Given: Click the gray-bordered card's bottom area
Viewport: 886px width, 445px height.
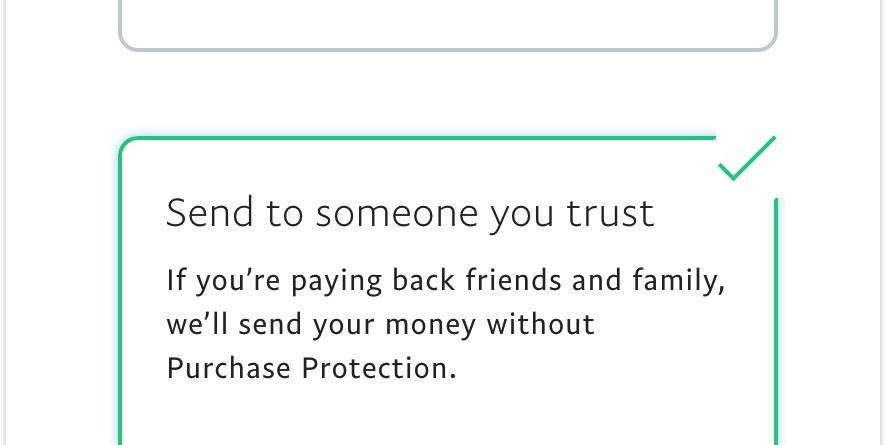Looking at the screenshot, I should (x=447, y=35).
